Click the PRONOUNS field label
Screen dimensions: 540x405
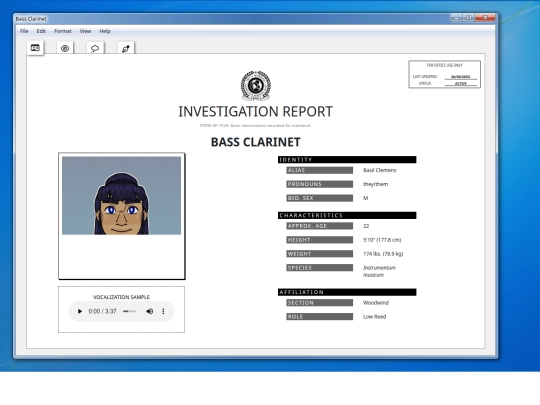[x=320, y=184]
